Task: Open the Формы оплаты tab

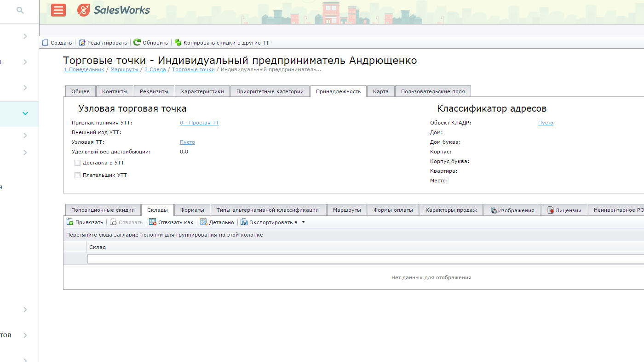Action: tap(393, 210)
